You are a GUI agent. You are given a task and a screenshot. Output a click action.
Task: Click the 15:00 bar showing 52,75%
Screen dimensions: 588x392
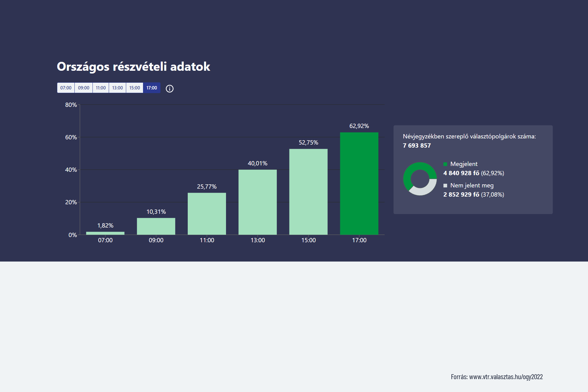[308, 192]
